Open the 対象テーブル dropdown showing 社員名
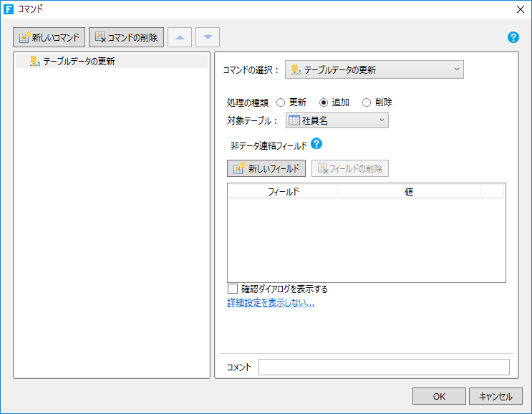Screen dimensions: 532x414 tap(337, 120)
